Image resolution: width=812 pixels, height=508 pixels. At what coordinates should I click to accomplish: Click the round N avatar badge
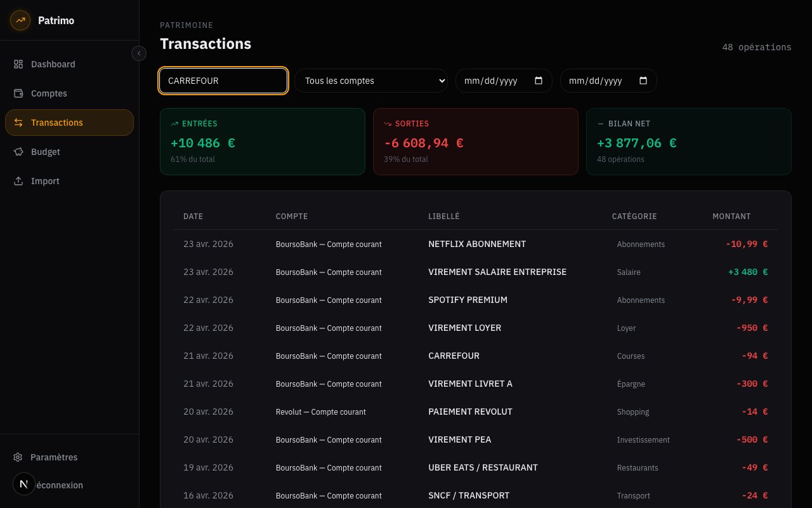click(24, 484)
